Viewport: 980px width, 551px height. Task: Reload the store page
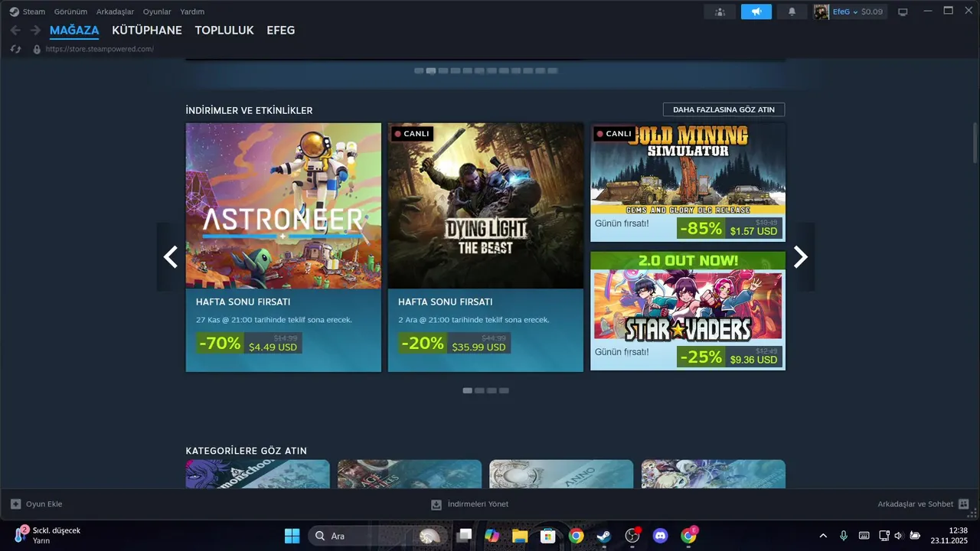click(15, 49)
